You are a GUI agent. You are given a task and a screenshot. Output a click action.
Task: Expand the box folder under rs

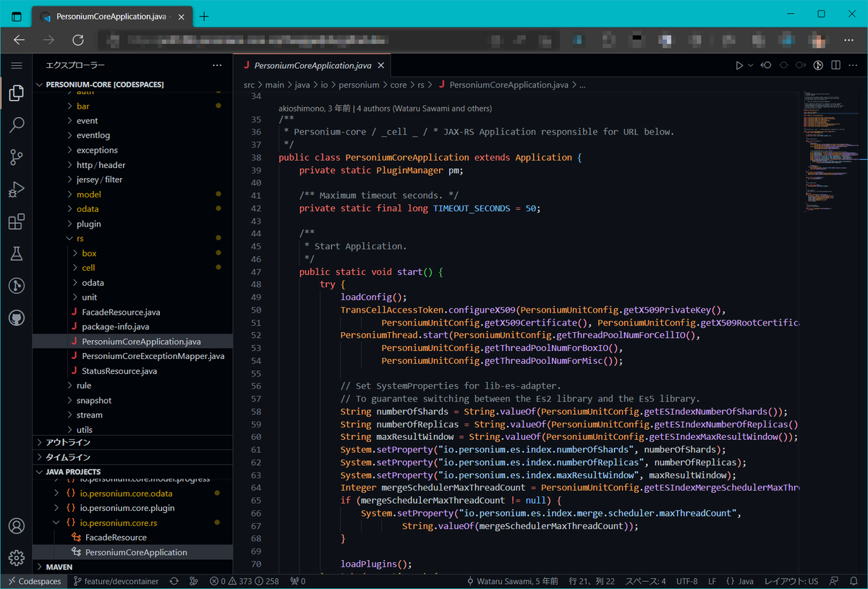(133, 253)
